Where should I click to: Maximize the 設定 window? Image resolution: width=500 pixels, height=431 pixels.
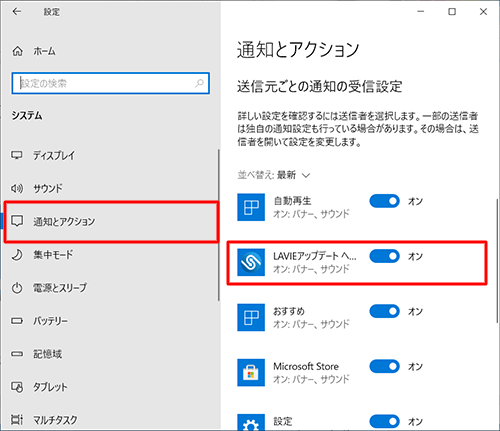[x=452, y=12]
